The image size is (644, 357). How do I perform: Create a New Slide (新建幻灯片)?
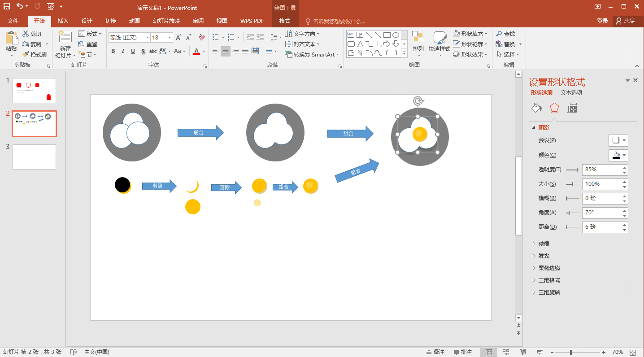point(65,44)
